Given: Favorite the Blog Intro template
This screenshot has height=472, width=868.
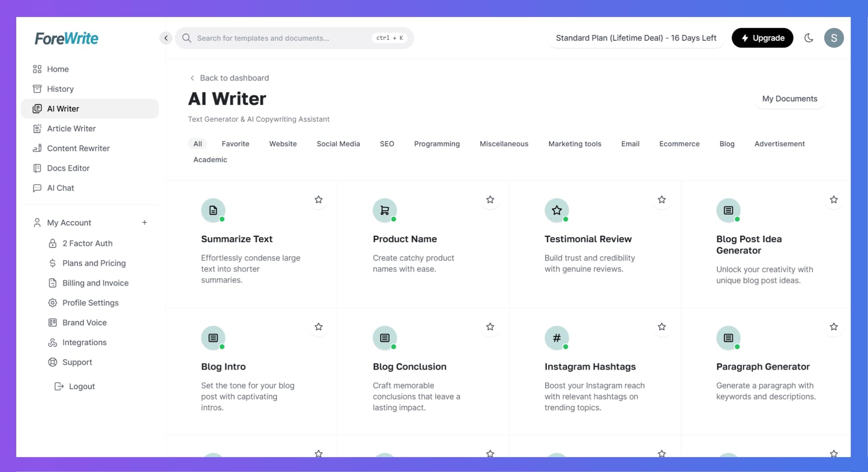Looking at the screenshot, I should (x=319, y=326).
